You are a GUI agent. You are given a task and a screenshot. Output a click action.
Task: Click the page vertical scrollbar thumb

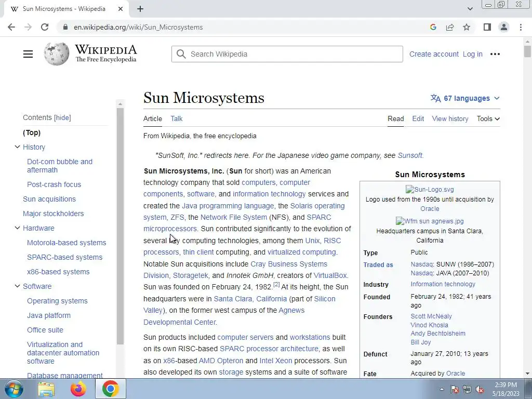527,51
